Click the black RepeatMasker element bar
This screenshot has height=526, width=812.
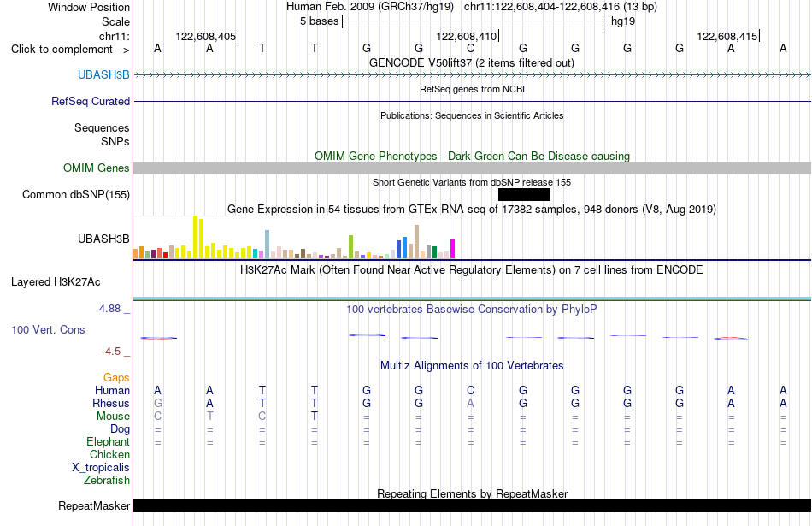[473, 505]
